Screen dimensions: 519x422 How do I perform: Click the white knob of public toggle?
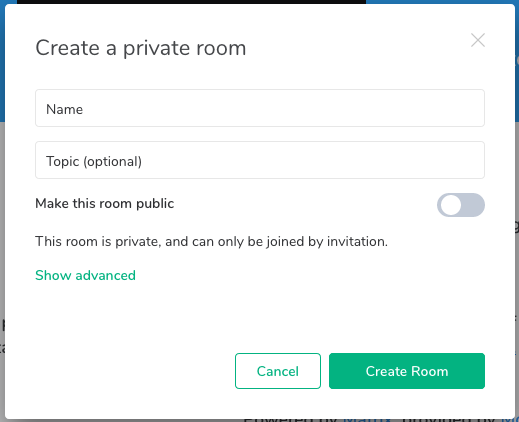451,205
